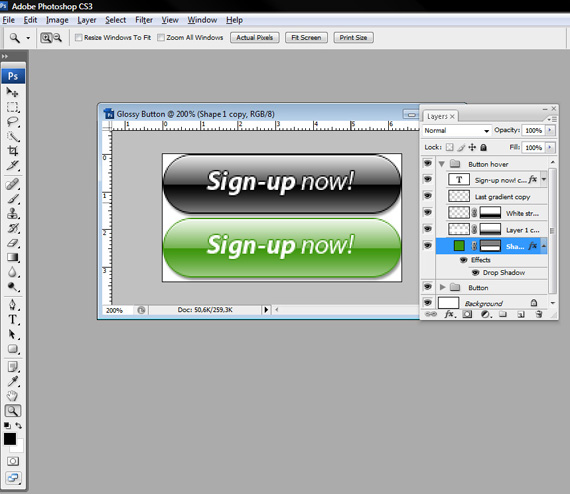
Task: Choose Zoom In mode in options bar
Action: pyautogui.click(x=46, y=37)
